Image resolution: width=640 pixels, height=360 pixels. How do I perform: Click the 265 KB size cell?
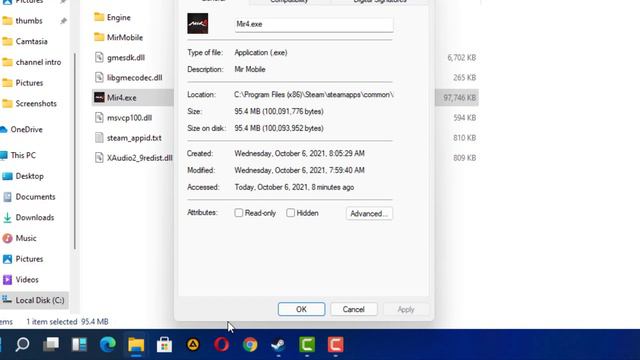464,78
